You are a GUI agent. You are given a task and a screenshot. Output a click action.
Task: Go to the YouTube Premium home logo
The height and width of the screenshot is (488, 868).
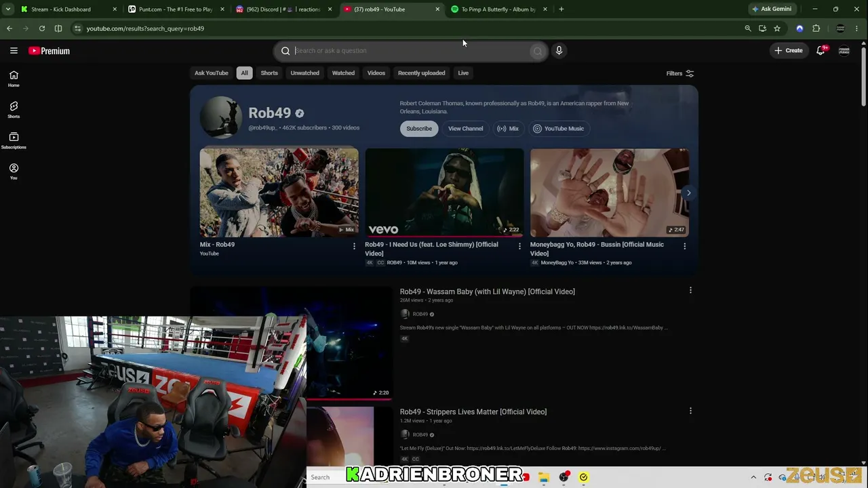pyautogui.click(x=49, y=51)
